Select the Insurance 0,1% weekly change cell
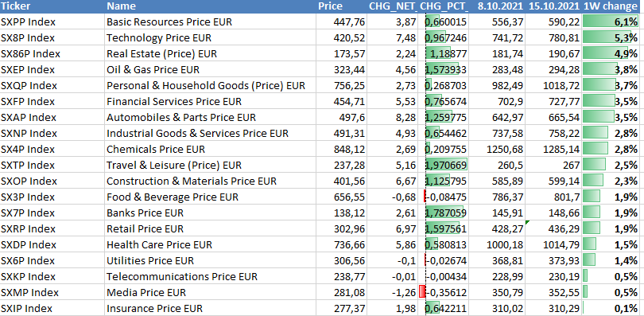 pos(612,308)
